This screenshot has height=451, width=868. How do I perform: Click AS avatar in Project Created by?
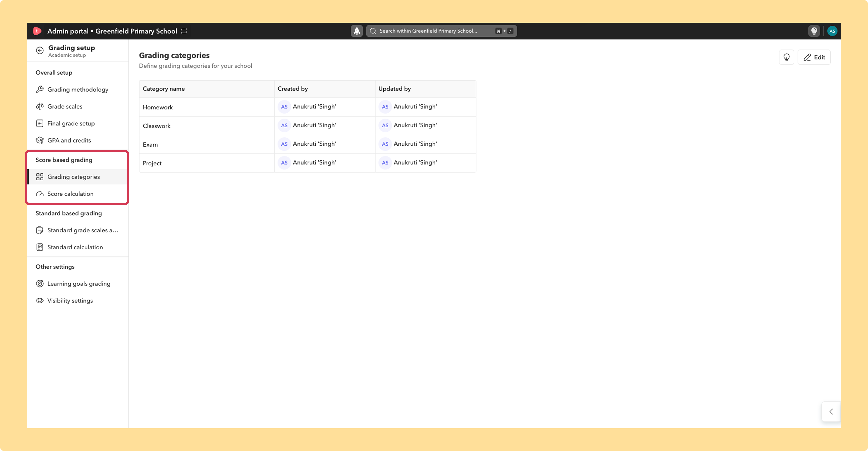point(284,162)
